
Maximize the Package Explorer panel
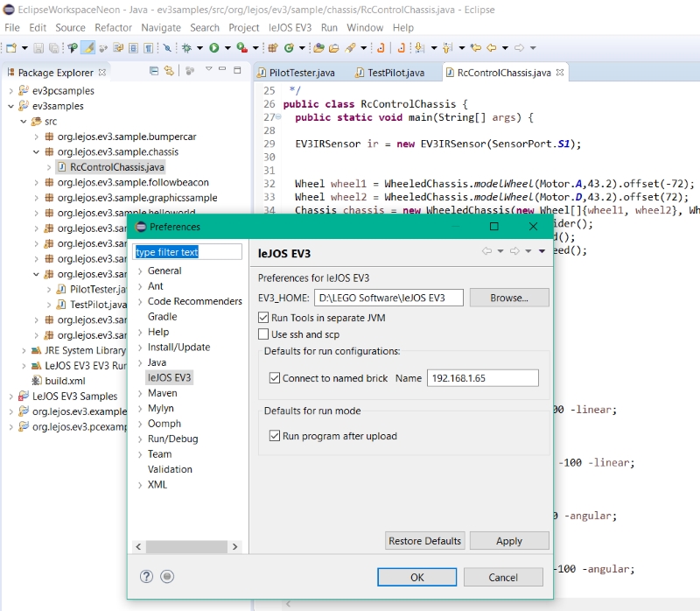click(237, 70)
